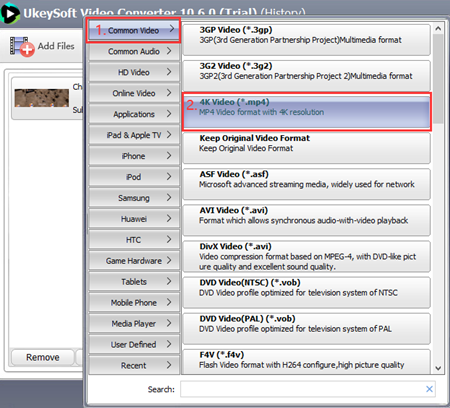This screenshot has width=450, height=408.
Task: Open the HTC category
Action: 134,240
